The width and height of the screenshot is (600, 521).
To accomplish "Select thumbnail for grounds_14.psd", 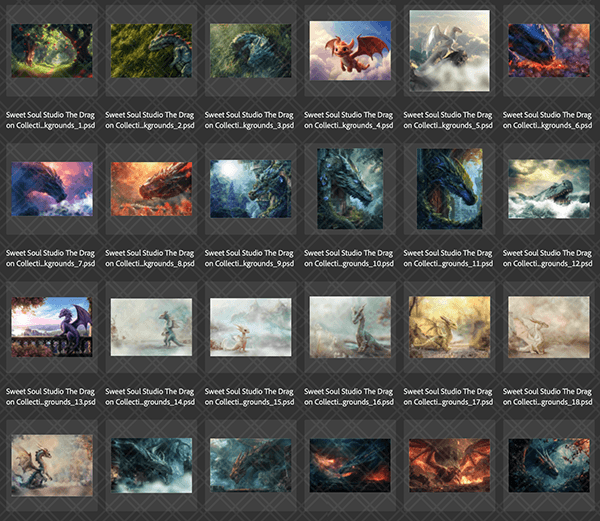I will (x=152, y=327).
